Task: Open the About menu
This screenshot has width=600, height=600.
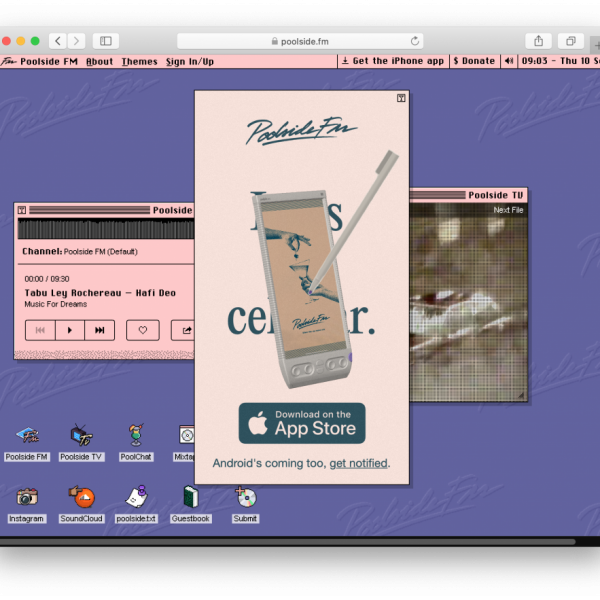Action: (99, 62)
